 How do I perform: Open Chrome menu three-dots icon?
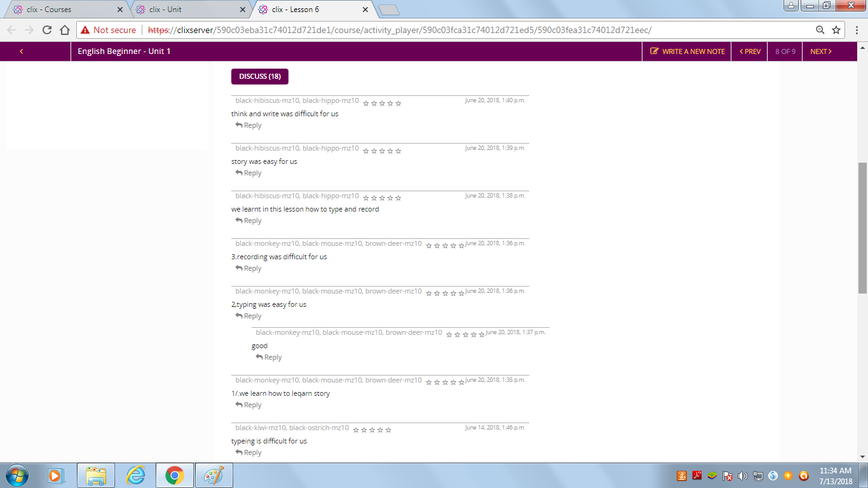coord(855,30)
